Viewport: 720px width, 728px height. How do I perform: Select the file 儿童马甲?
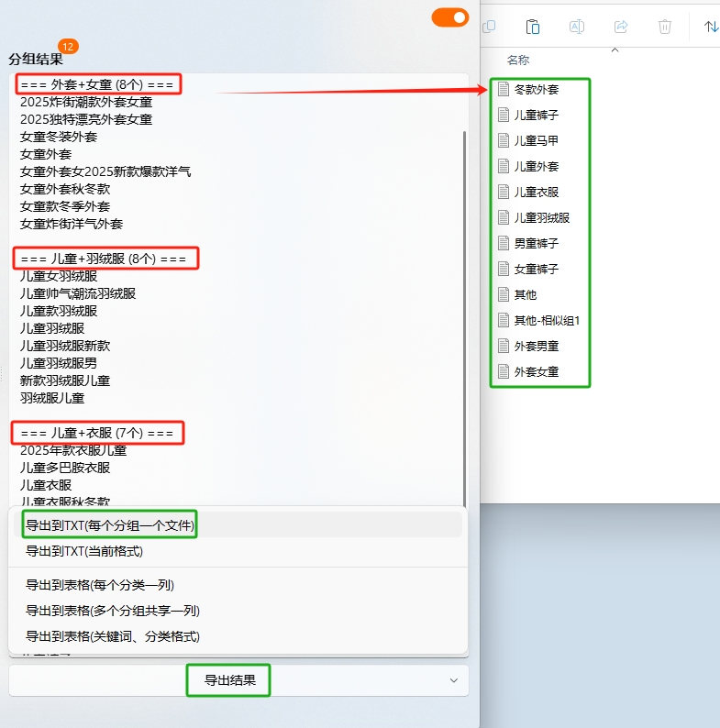tap(537, 140)
